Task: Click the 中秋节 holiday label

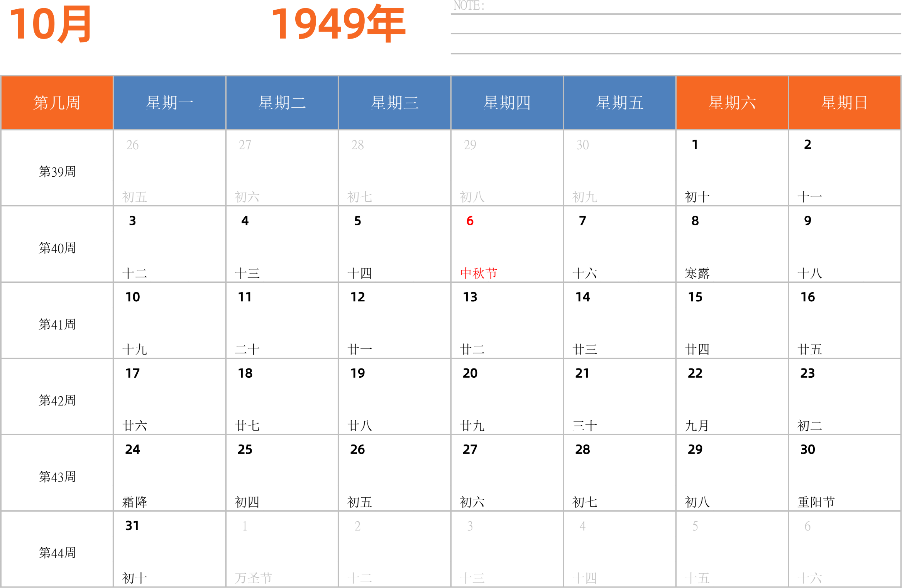Action: pos(479,273)
